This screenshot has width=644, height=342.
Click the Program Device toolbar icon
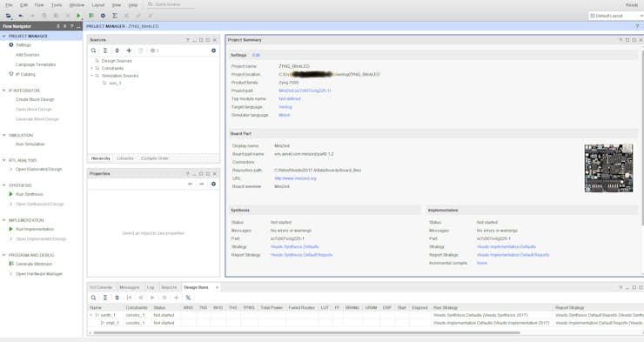[x=91, y=16]
